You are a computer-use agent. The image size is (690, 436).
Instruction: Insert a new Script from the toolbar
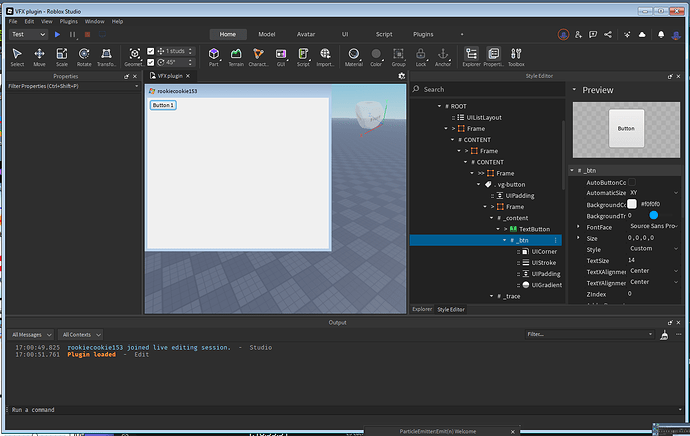coord(303,57)
